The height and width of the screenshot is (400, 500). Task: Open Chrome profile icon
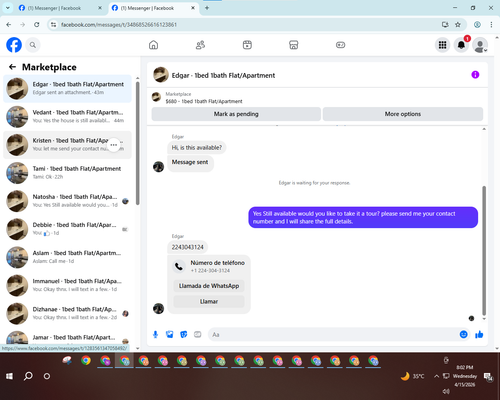(477, 24)
